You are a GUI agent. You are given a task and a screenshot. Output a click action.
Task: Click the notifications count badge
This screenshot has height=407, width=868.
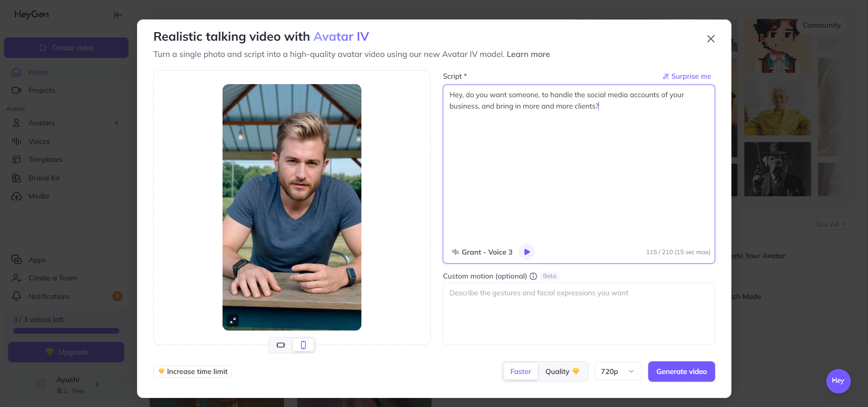[x=117, y=296]
